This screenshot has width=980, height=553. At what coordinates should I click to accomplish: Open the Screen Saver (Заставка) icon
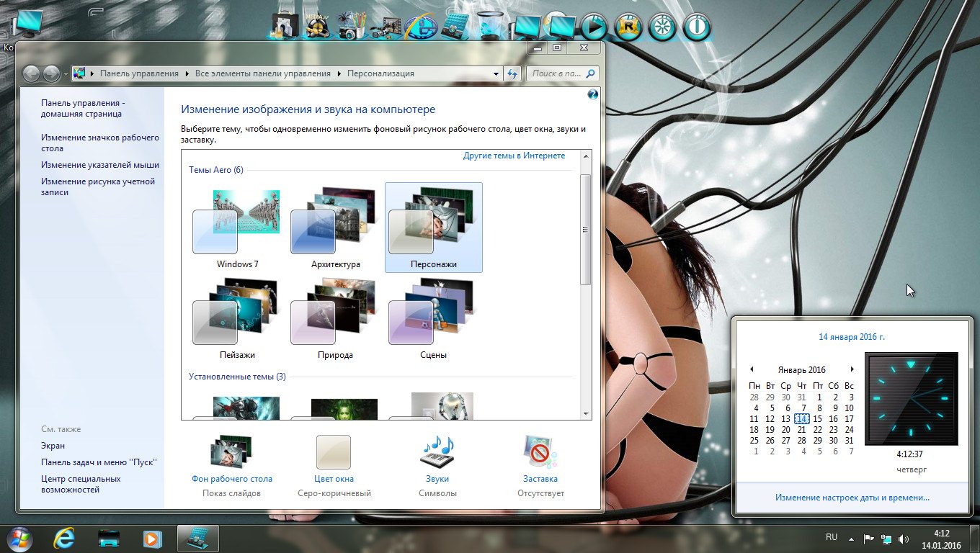540,453
